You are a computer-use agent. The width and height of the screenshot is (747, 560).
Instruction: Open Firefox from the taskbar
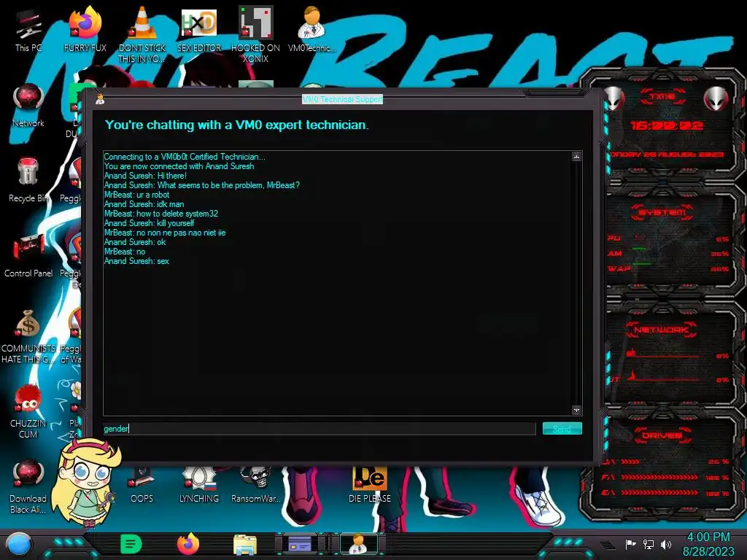tap(188, 544)
